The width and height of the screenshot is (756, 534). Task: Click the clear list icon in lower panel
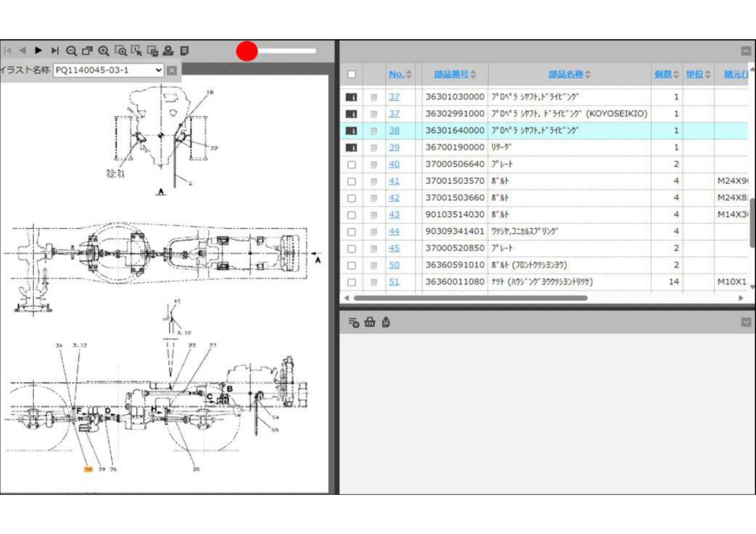353,322
